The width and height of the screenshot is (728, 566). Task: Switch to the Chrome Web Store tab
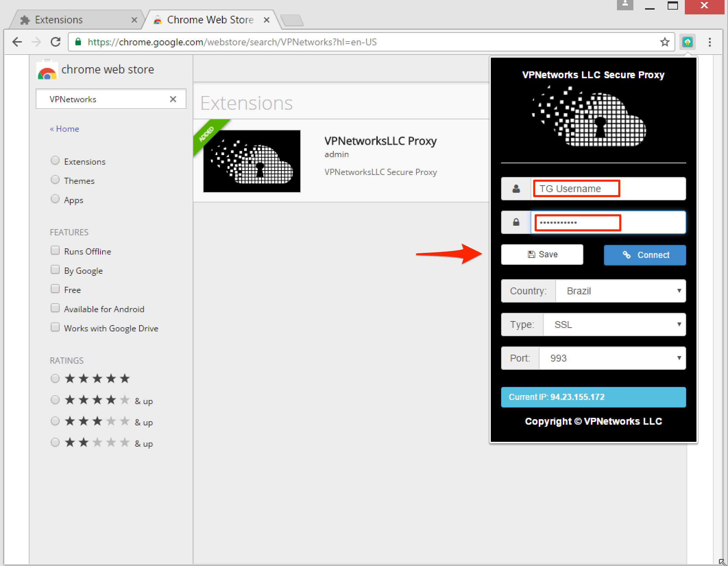(x=211, y=20)
